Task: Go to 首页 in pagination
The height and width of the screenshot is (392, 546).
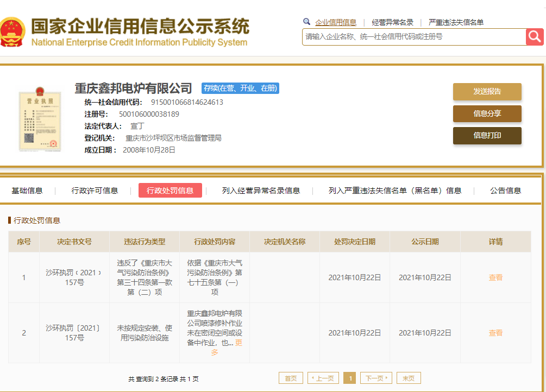Action: 291,378
